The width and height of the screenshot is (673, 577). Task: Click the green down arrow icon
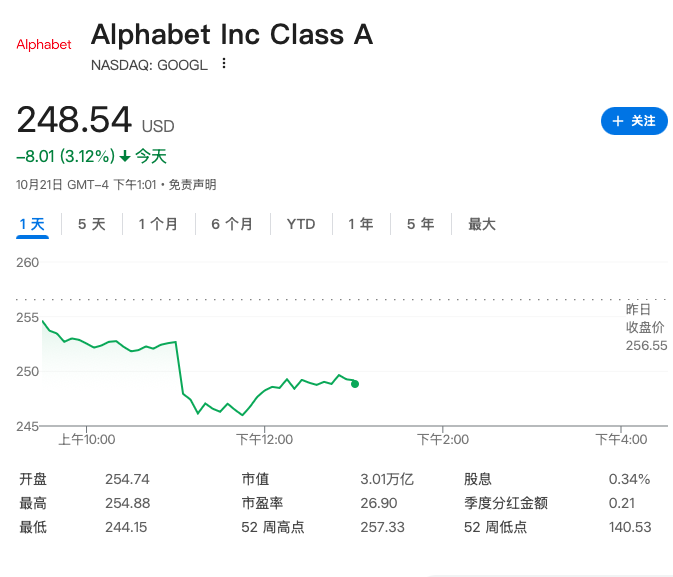coord(125,156)
